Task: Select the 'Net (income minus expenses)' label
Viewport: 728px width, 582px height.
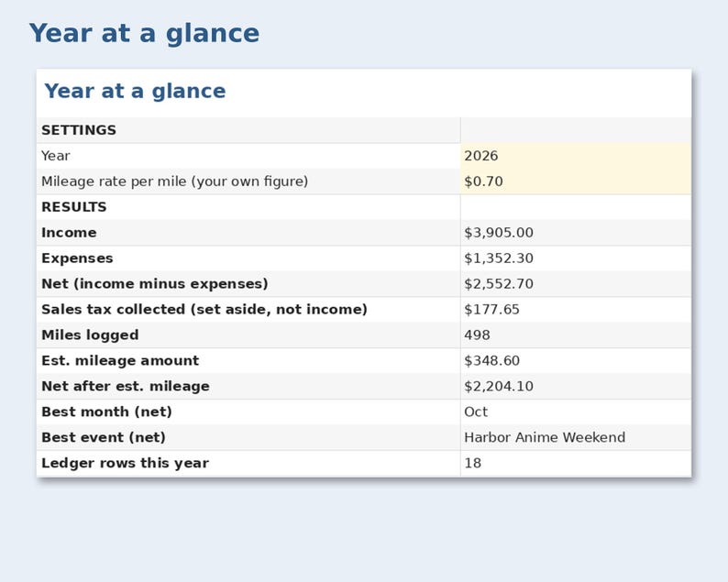Action: 155,283
